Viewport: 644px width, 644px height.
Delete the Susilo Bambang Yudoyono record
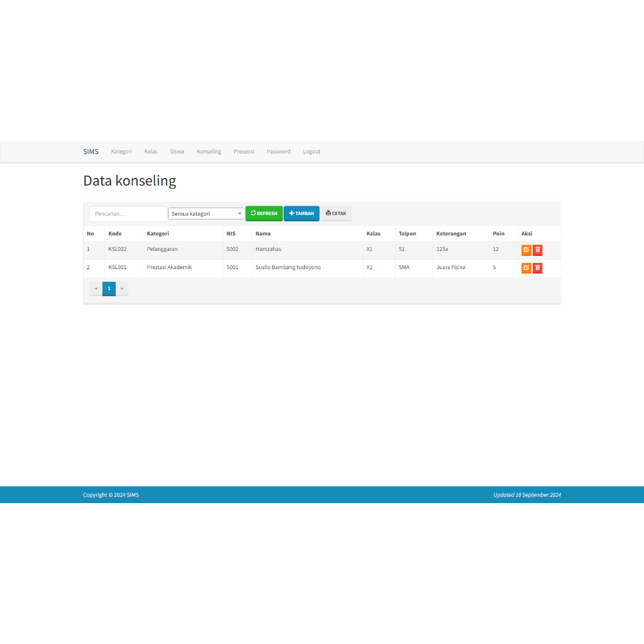tap(537, 268)
